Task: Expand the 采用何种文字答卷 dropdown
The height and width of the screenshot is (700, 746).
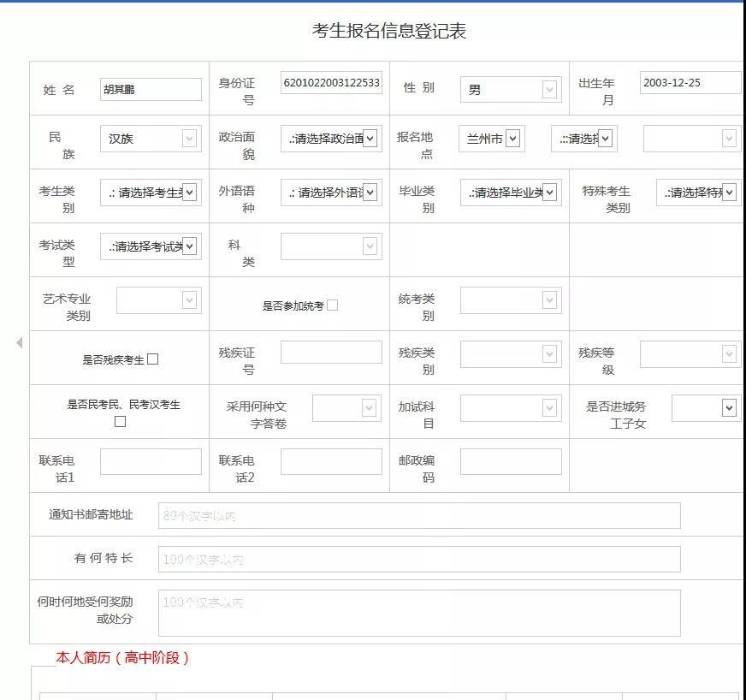Action: 346,408
